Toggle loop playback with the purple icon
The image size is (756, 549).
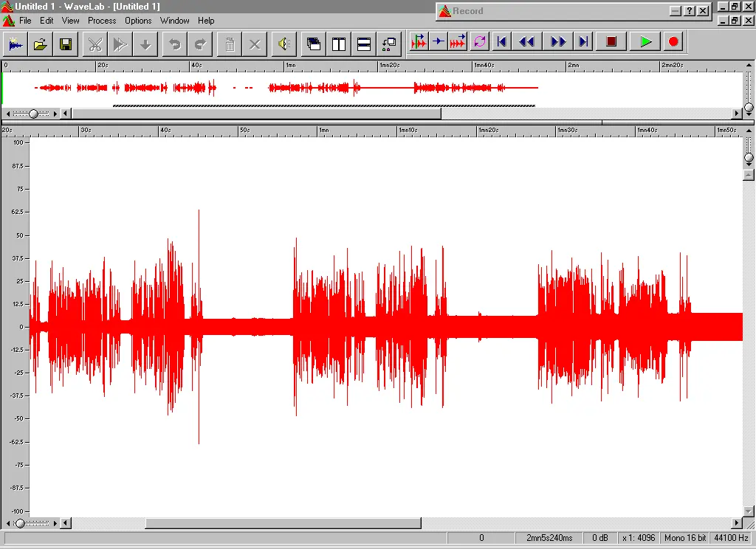click(x=480, y=42)
